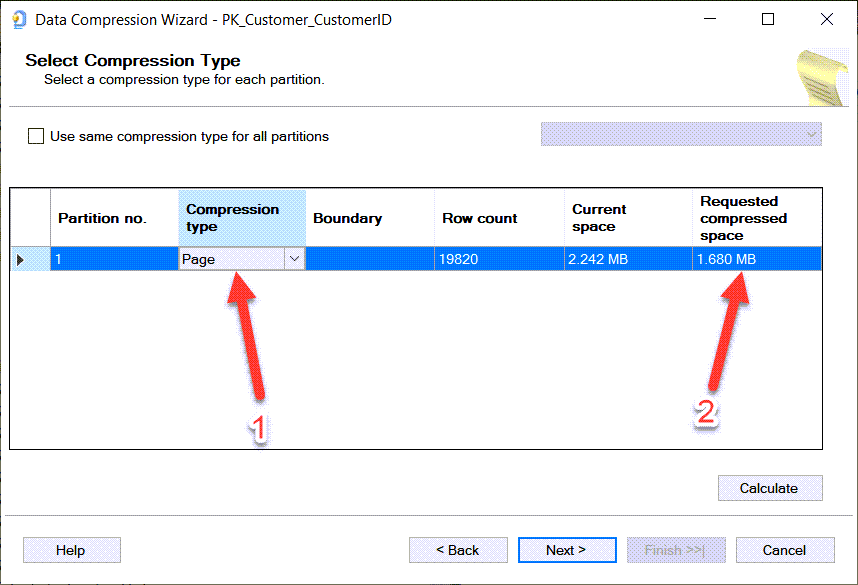The image size is (858, 585).
Task: Go back with the < Back button
Action: (458, 550)
